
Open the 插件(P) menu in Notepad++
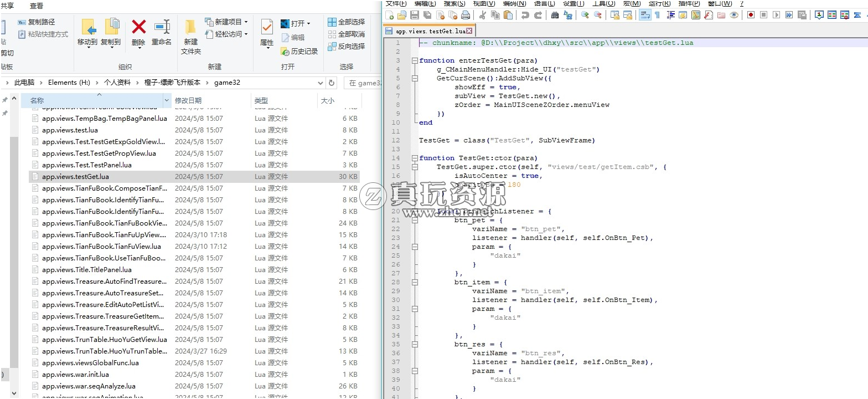pyautogui.click(x=689, y=3)
